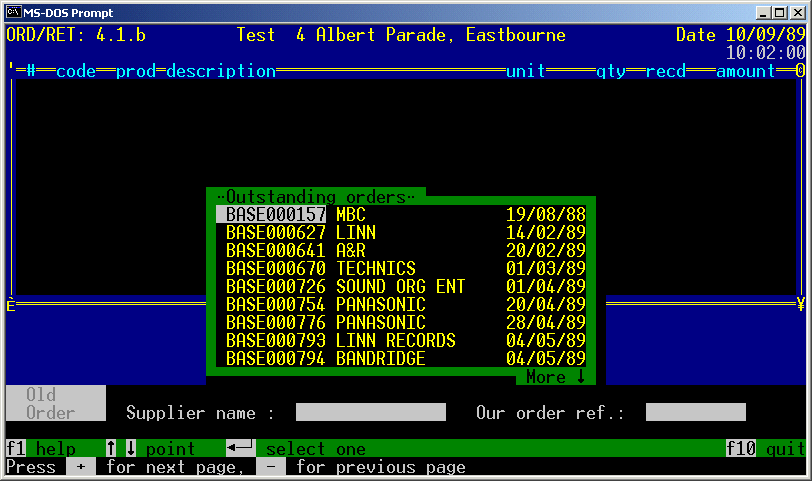Click the MBC supplier name

point(351,214)
